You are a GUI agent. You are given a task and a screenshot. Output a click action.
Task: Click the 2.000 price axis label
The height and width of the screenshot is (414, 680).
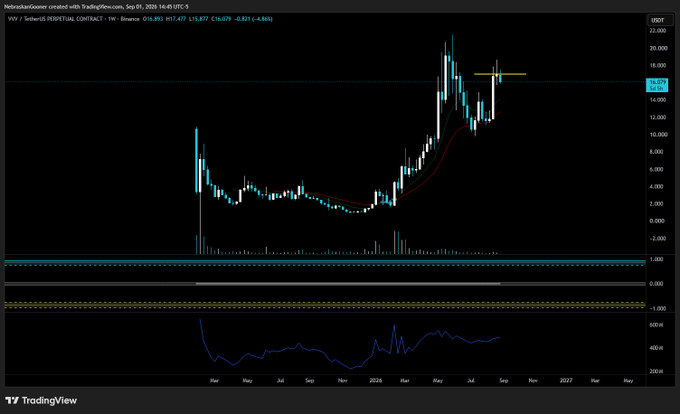tap(657, 204)
